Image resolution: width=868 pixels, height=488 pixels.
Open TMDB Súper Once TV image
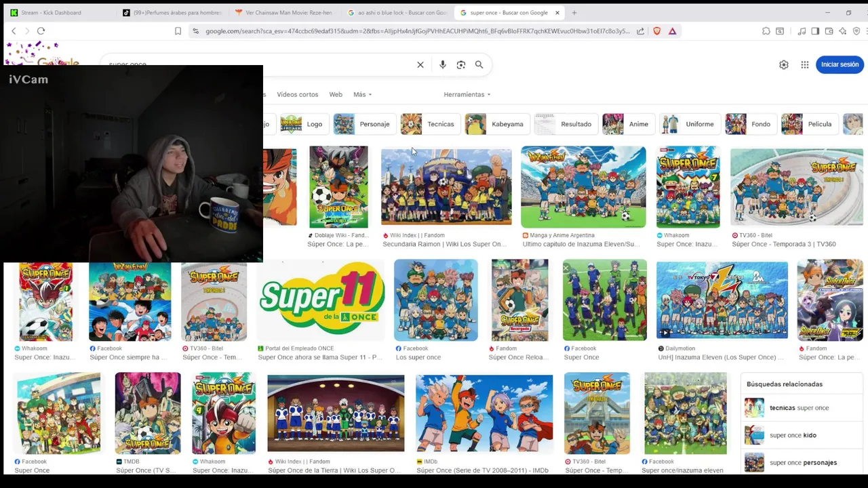pyautogui.click(x=147, y=413)
